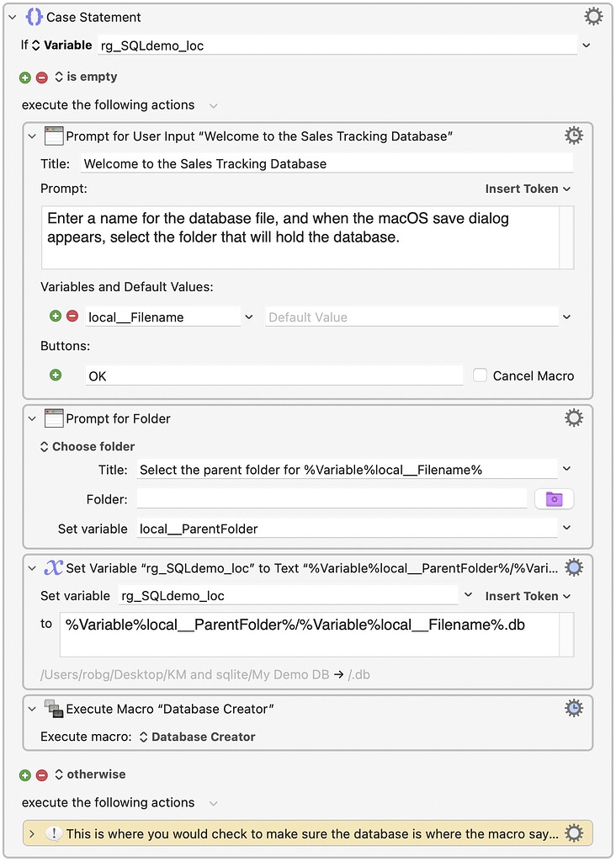
Task: Open the Case Statement gear menu
Action: click(593, 17)
